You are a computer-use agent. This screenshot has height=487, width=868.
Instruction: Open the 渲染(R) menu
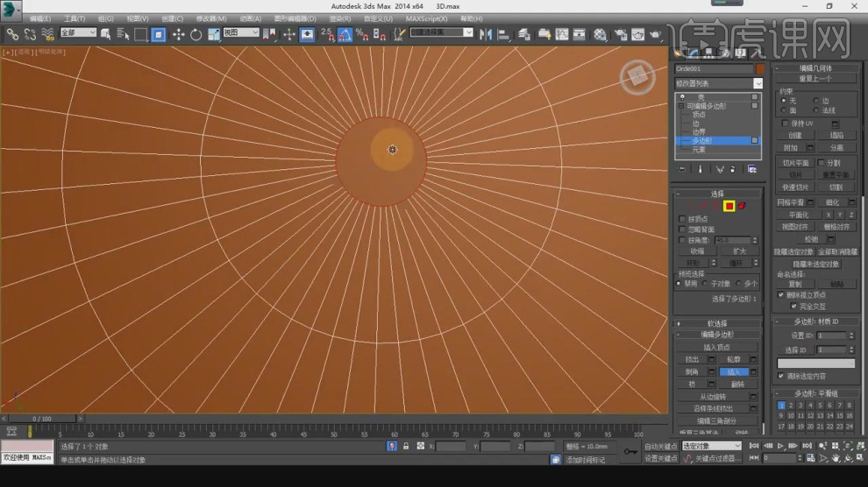point(340,18)
